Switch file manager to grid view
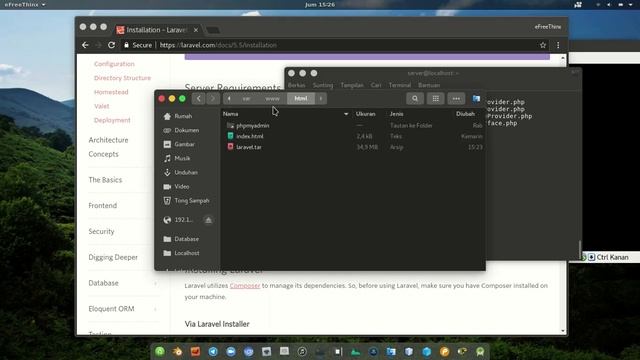 point(436,98)
